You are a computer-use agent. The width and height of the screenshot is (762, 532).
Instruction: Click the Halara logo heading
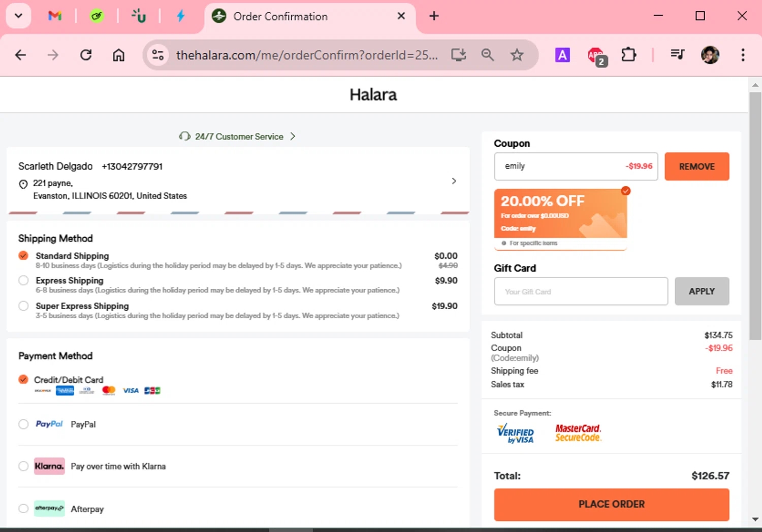click(x=373, y=94)
